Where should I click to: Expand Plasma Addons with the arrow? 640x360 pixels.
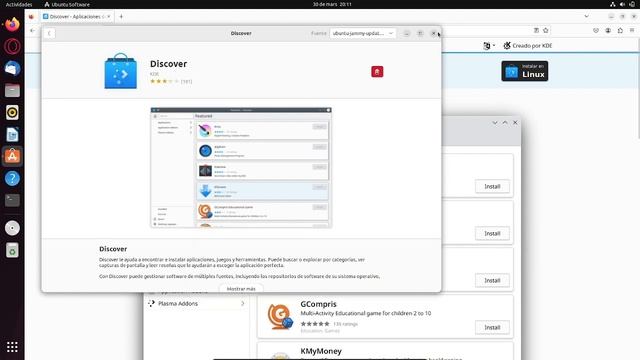tap(242, 304)
